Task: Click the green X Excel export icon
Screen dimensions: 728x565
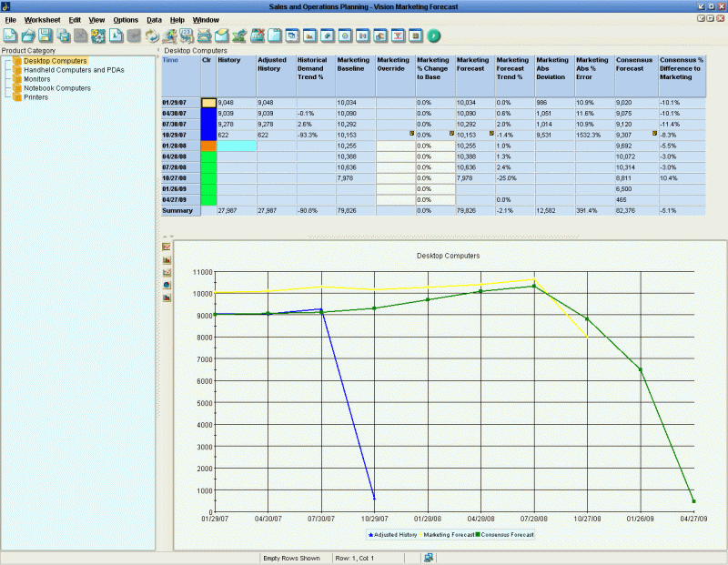Action: pyautogui.click(x=239, y=35)
